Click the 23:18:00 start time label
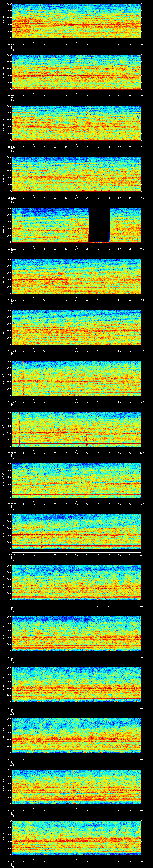The image size is (153, 868). click(12, 249)
